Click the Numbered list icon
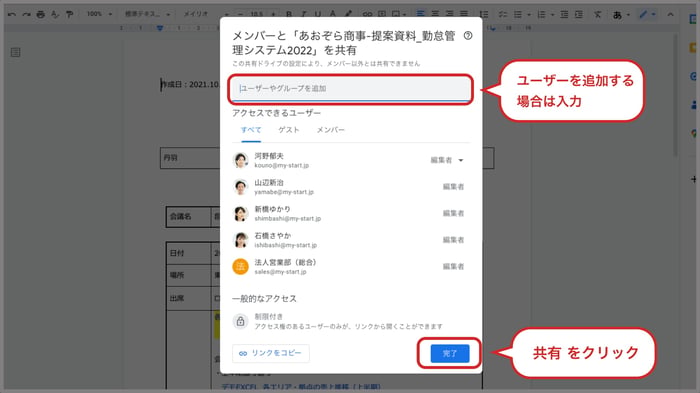Image resolution: width=700 pixels, height=393 pixels. [542, 14]
